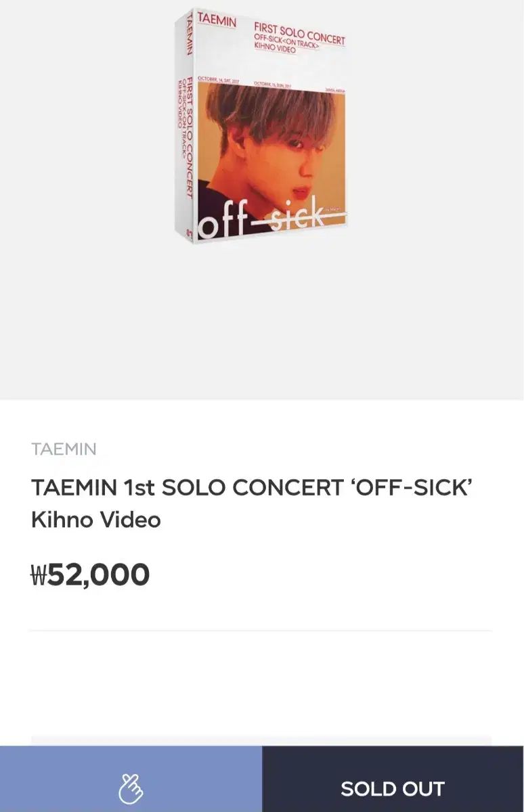
Task: Open the gray TAEMIN brand link
Action: pyautogui.click(x=64, y=449)
